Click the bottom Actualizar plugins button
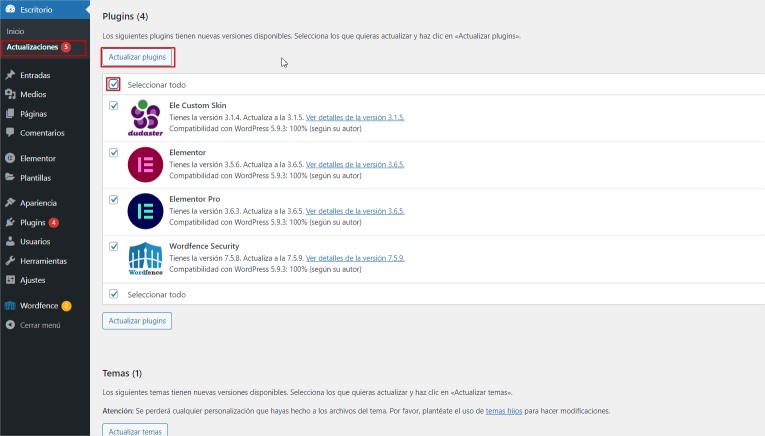 tap(137, 321)
